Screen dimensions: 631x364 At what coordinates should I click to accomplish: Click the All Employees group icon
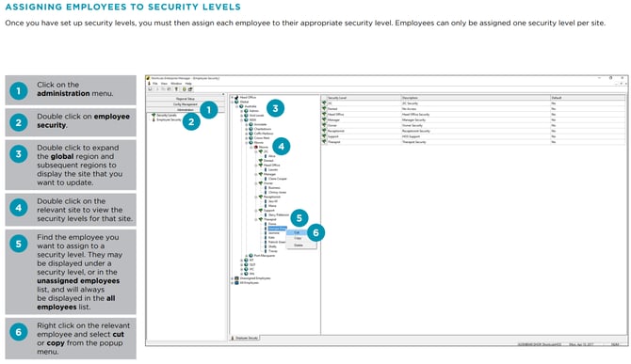(236, 283)
